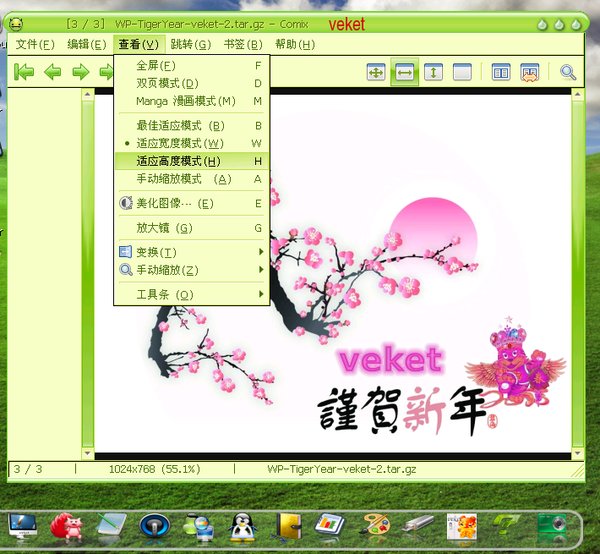Go to the first page toolbar arrow
Image resolution: width=600 pixels, height=554 pixels.
(24, 72)
